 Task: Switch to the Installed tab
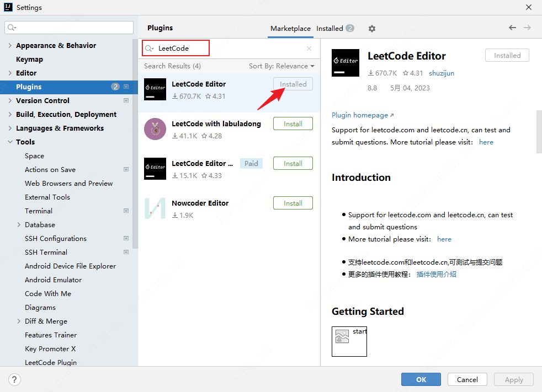[335, 29]
